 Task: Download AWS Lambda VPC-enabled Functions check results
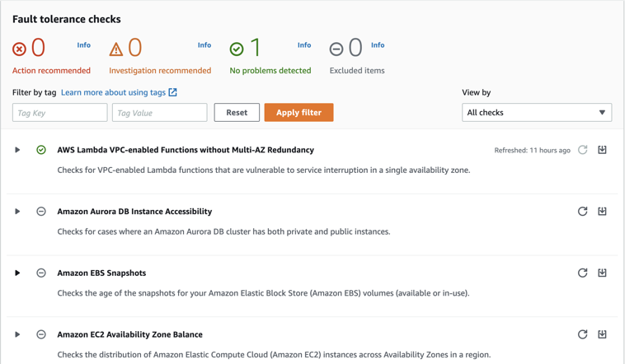(x=602, y=150)
